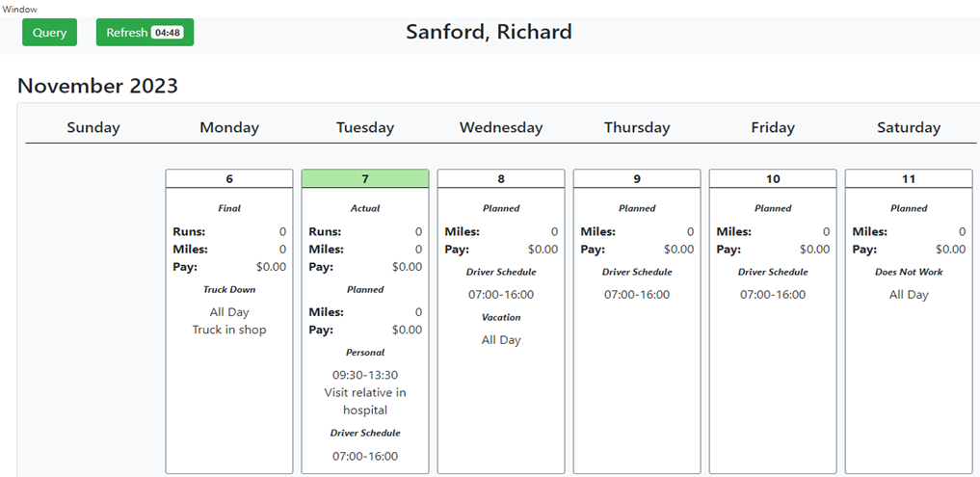
Task: Click the Sunday column header
Action: click(x=93, y=127)
